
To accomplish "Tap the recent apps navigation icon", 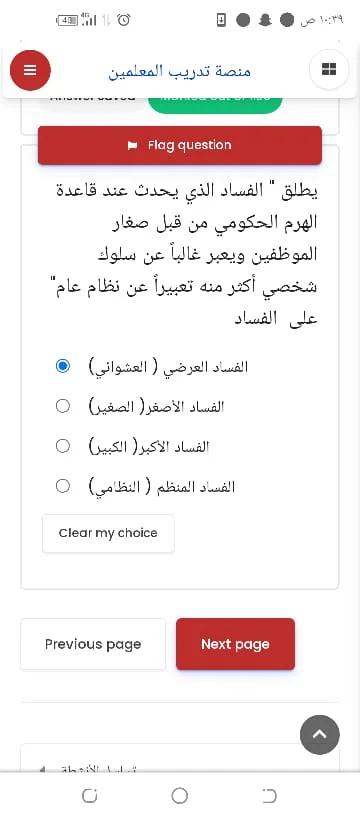I will click(x=90, y=796).
